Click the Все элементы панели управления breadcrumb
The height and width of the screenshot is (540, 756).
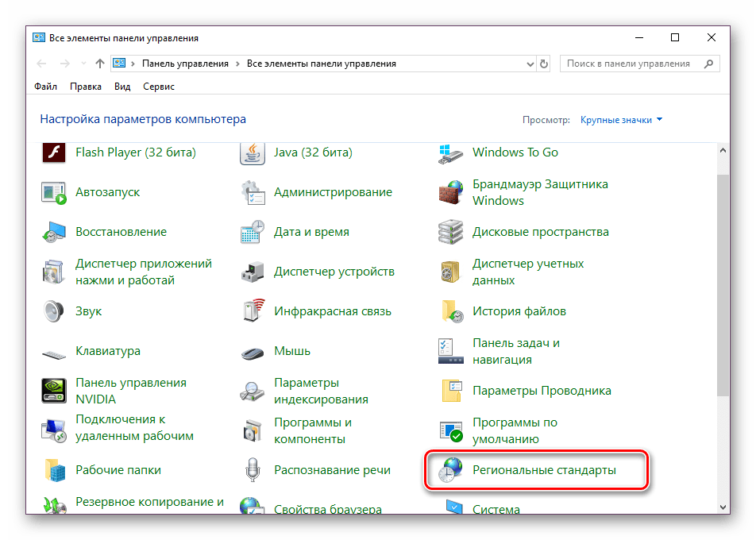coord(321,64)
